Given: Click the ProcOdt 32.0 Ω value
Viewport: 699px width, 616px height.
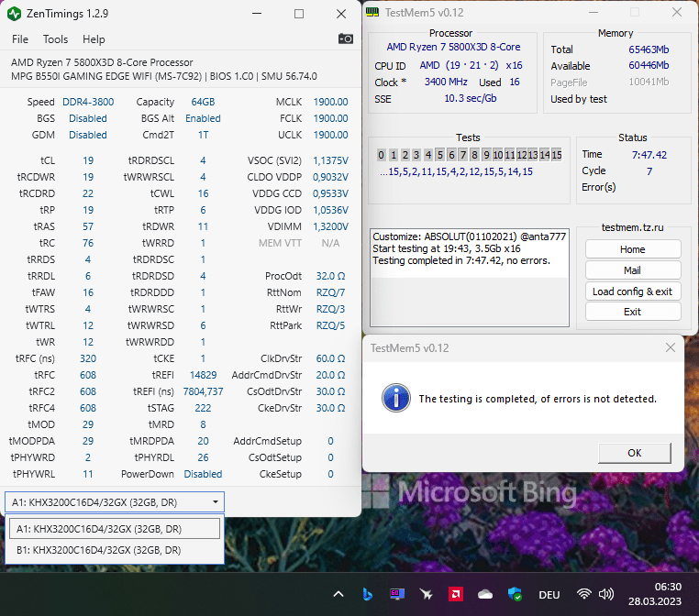Looking at the screenshot, I should [330, 276].
